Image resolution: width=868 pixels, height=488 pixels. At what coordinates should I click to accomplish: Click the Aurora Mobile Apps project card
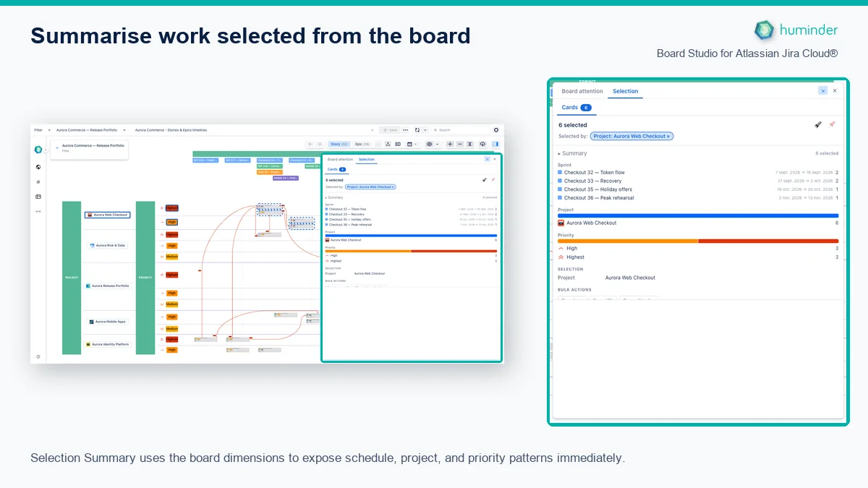pos(108,322)
